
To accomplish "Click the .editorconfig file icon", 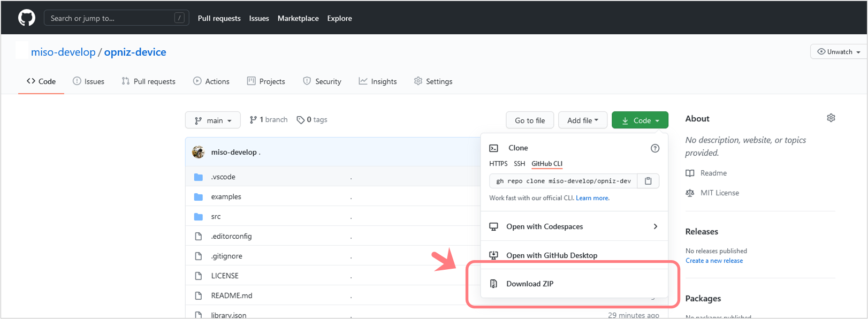I will pyautogui.click(x=199, y=236).
